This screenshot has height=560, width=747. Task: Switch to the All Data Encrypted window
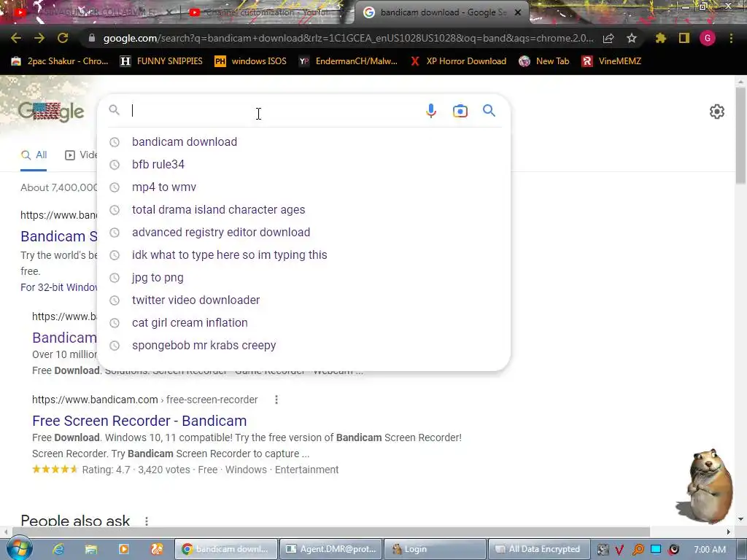539,550
